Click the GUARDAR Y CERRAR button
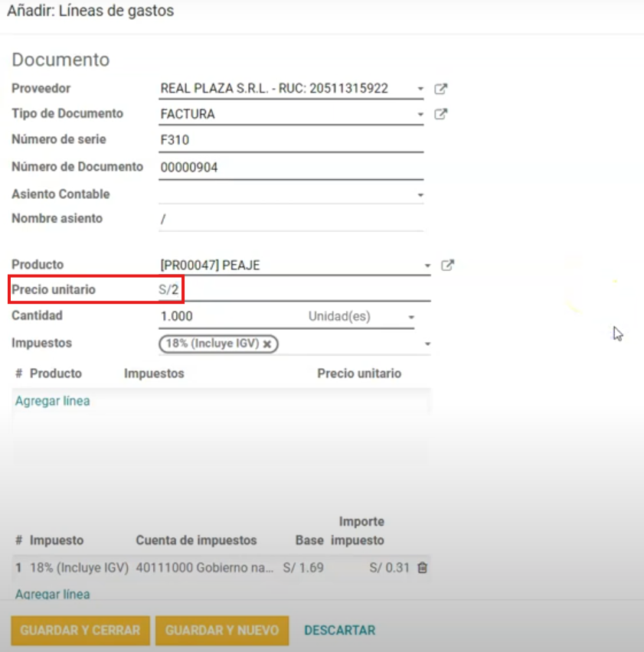This screenshot has width=644, height=652. coord(79,631)
